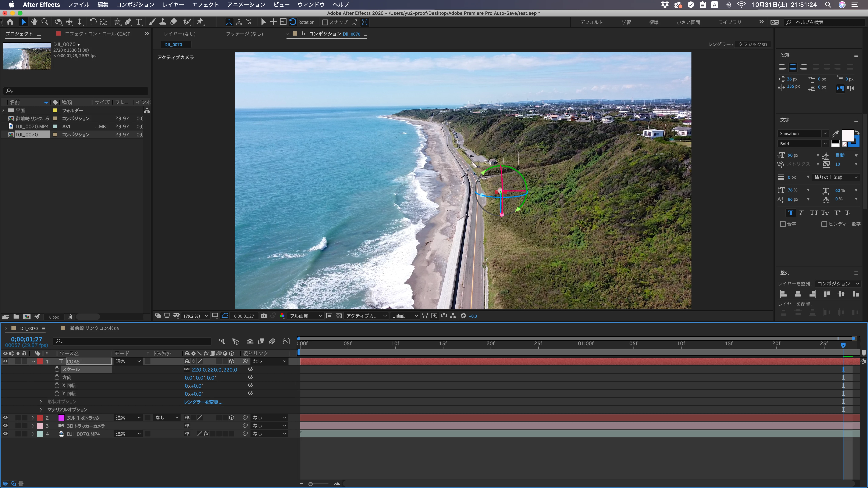This screenshot has height=488, width=868.
Task: Select the Hand tool
Action: coord(34,22)
